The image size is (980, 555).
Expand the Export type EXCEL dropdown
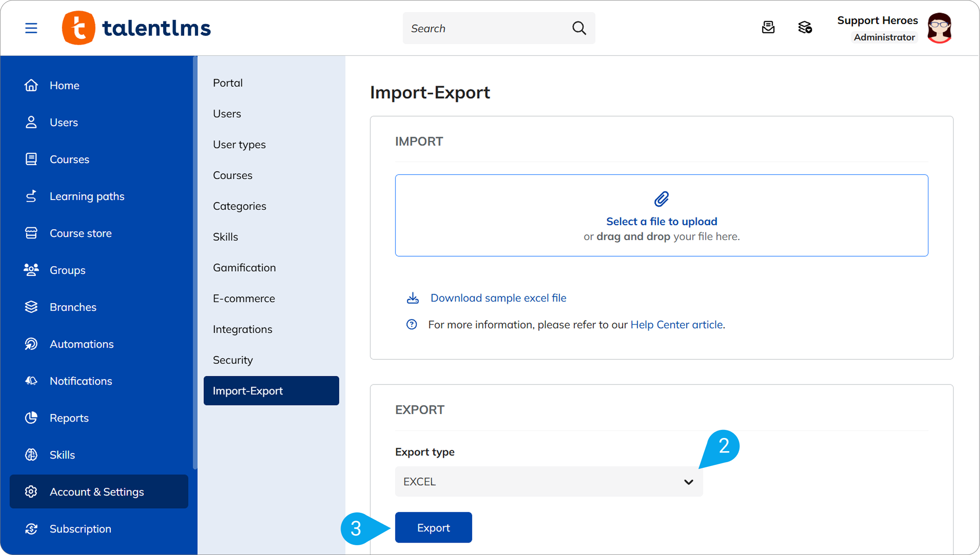tap(549, 481)
